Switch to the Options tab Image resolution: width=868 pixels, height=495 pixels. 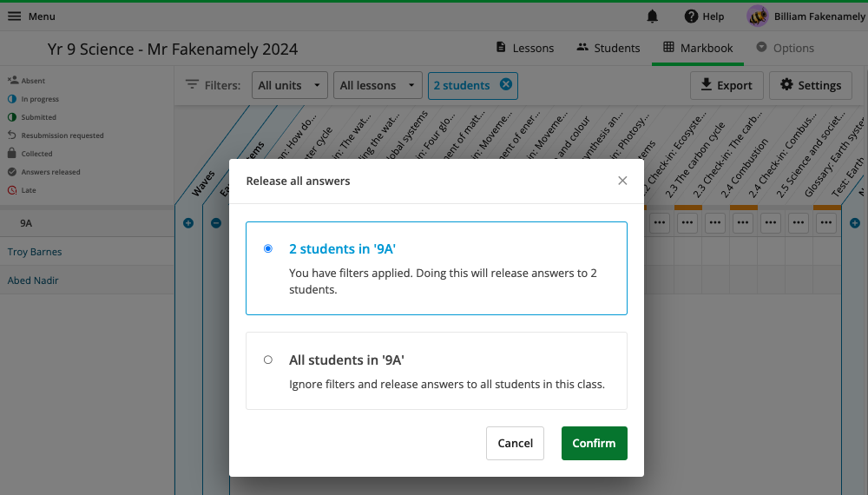tap(785, 48)
